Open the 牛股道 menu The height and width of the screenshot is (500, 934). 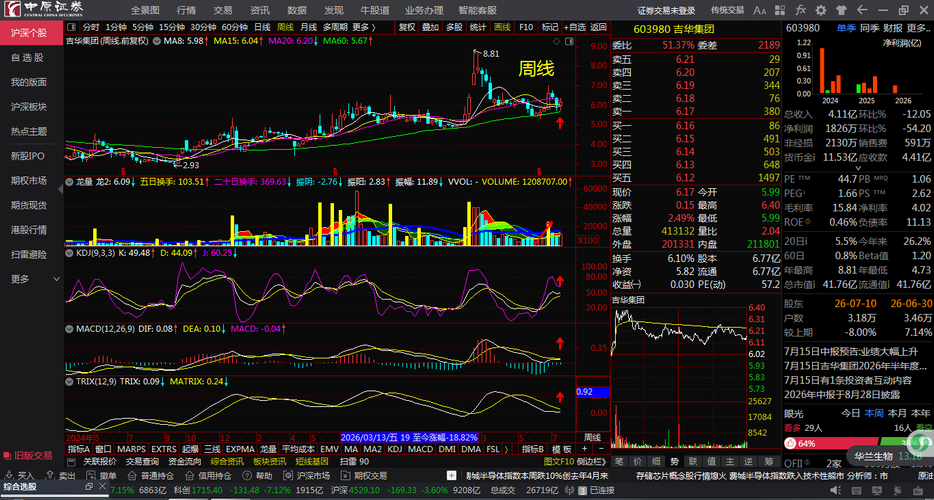coord(375,10)
